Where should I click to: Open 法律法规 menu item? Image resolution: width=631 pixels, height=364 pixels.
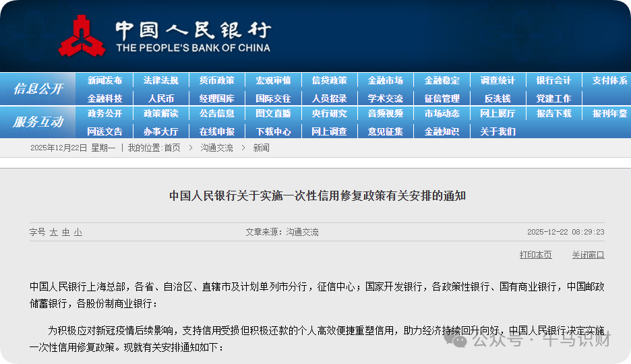[x=160, y=80]
